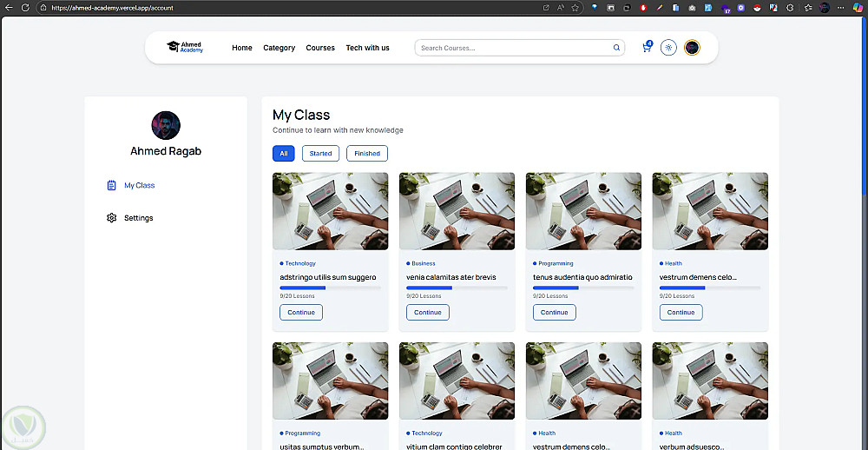Image resolution: width=868 pixels, height=450 pixels.
Task: Open the Courses menu item
Action: pos(320,48)
